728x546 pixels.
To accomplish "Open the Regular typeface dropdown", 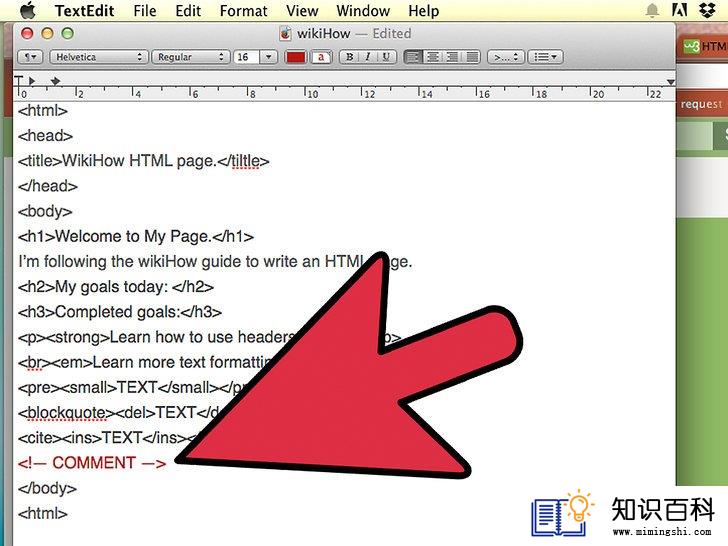I will (x=191, y=57).
